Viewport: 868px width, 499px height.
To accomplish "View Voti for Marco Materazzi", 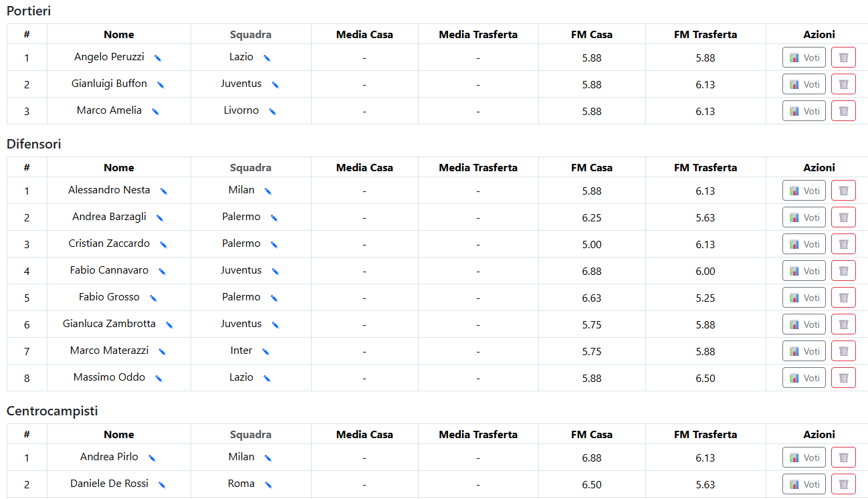I will pyautogui.click(x=804, y=351).
